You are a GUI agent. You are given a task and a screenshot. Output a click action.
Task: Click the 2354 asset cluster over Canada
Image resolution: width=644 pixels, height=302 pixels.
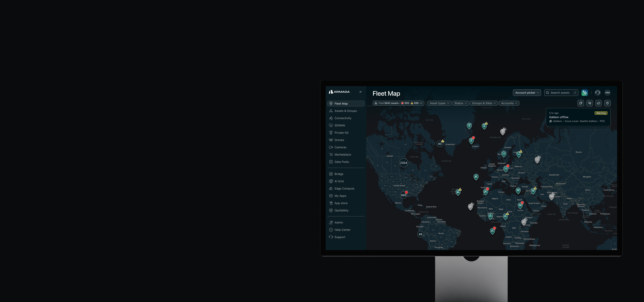point(404,163)
